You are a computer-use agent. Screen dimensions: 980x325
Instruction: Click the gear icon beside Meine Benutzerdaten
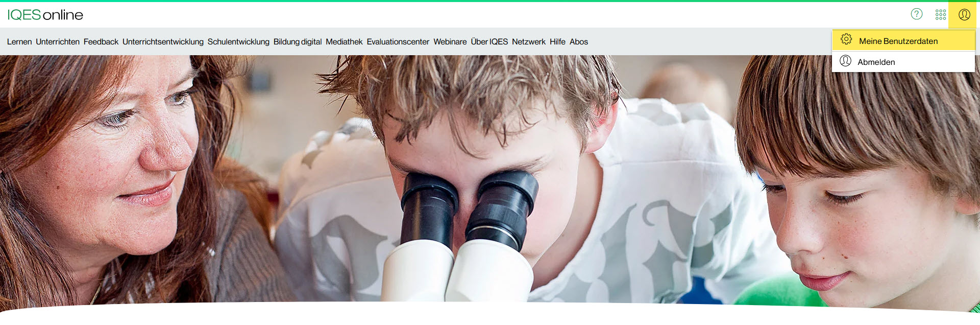pyautogui.click(x=846, y=39)
